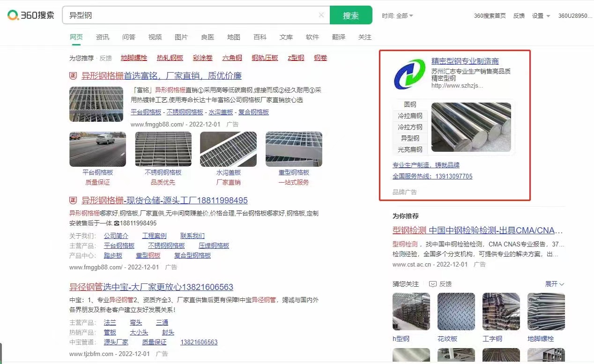Click recommended term 六角钢
Viewport: 594px width, 364px height.
[232, 58]
